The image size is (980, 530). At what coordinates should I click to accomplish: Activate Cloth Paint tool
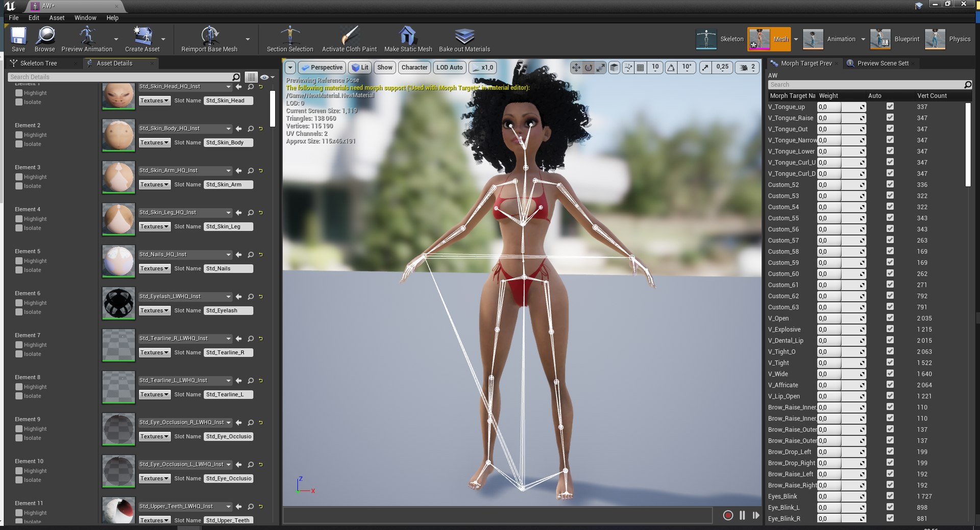pos(349,39)
